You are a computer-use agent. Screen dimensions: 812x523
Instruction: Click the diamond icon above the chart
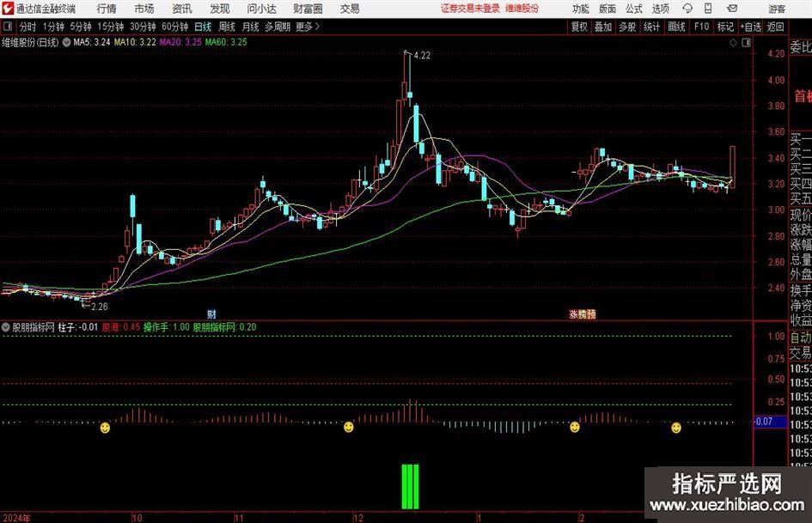(x=733, y=43)
